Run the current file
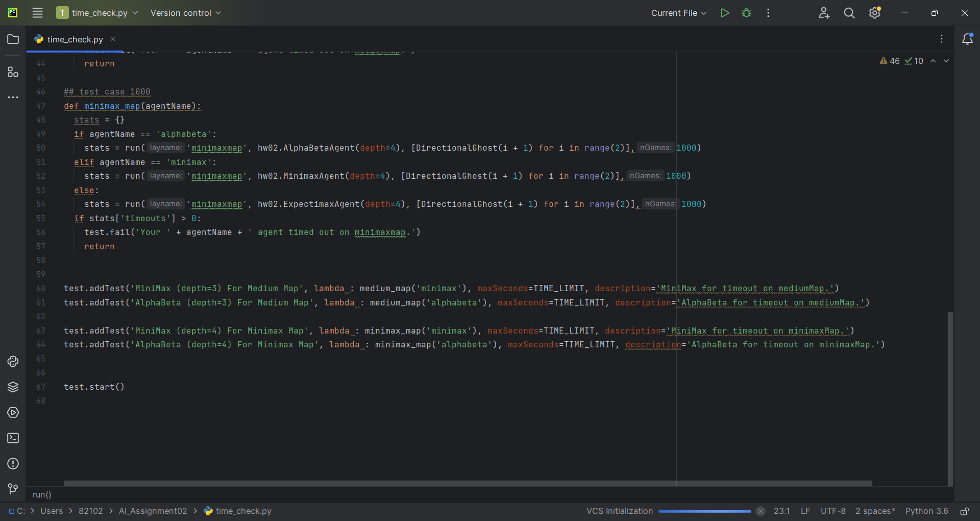Screen dimensions: 980x521 click(x=725, y=13)
